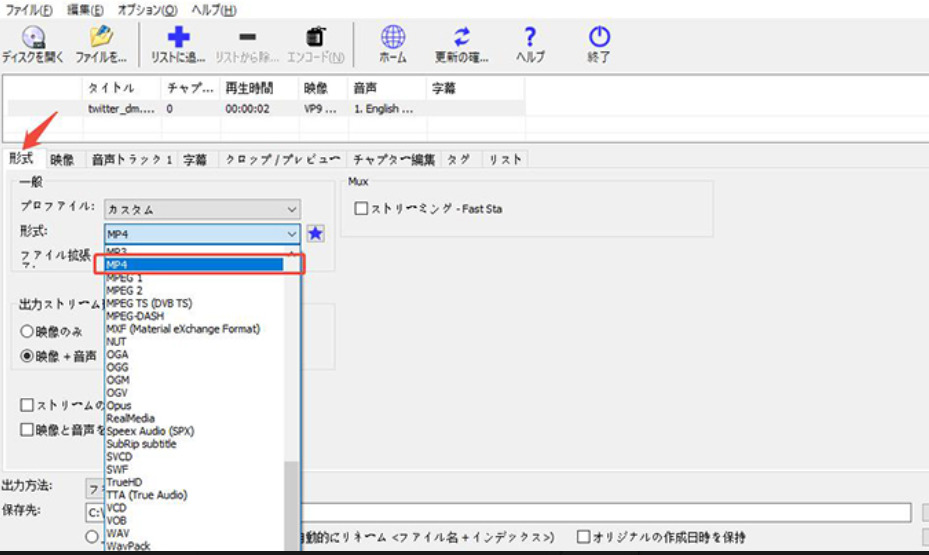Choose Speex Audio (SPX) format

click(x=194, y=431)
